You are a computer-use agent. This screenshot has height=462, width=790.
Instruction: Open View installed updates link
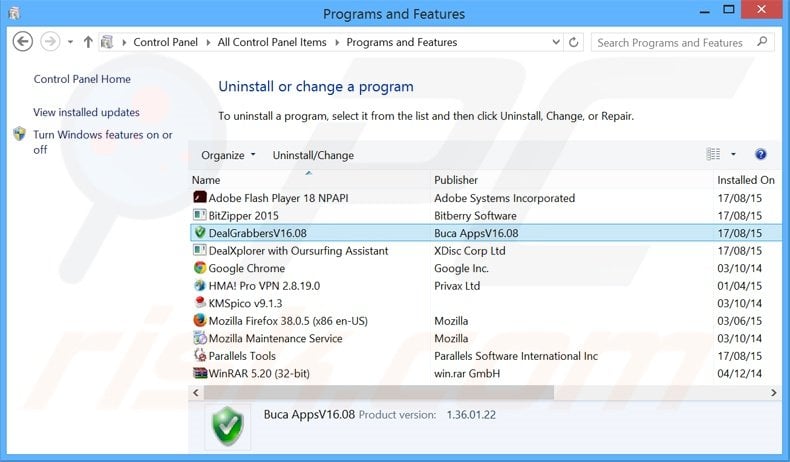pyautogui.click(x=86, y=112)
